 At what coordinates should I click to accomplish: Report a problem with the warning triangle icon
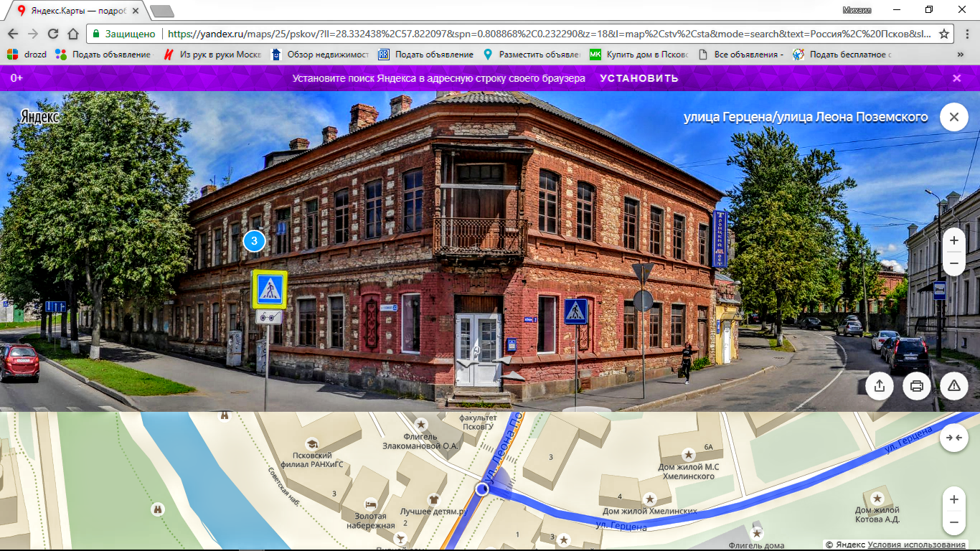953,386
